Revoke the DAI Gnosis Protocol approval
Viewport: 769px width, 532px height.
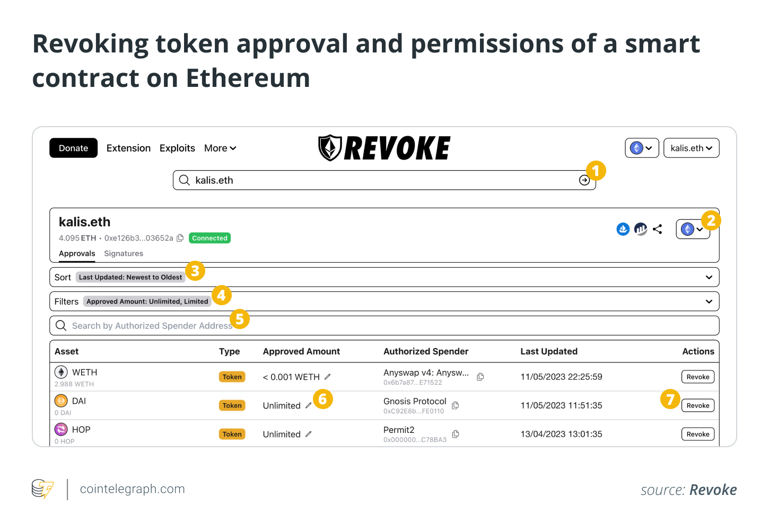tap(697, 405)
